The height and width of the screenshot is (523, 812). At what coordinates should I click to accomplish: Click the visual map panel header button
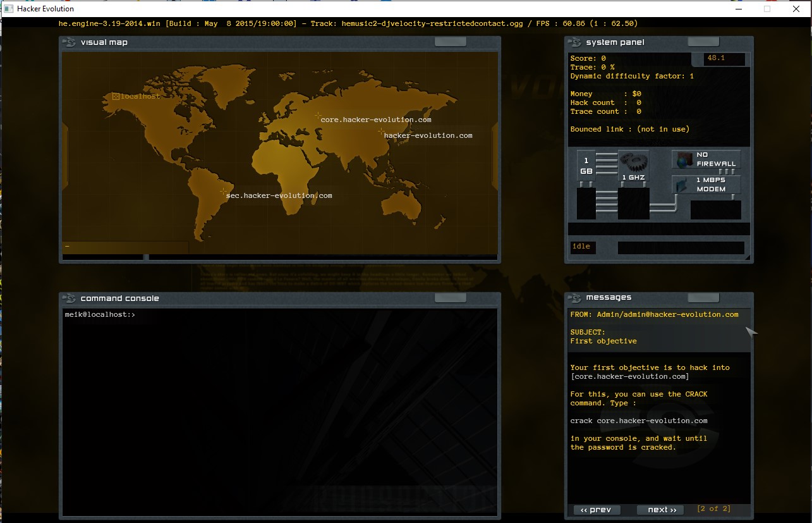[451, 42]
